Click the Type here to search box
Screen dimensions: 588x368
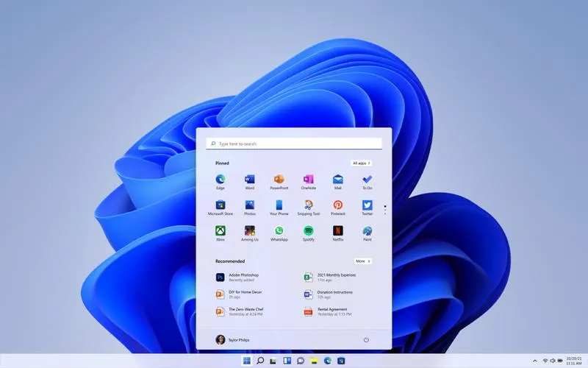click(293, 144)
